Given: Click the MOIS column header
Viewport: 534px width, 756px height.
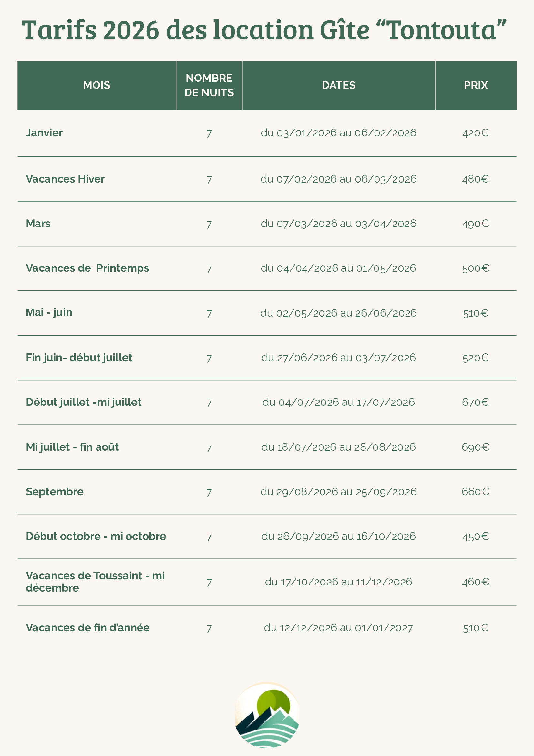Looking at the screenshot, I should coord(97,85).
